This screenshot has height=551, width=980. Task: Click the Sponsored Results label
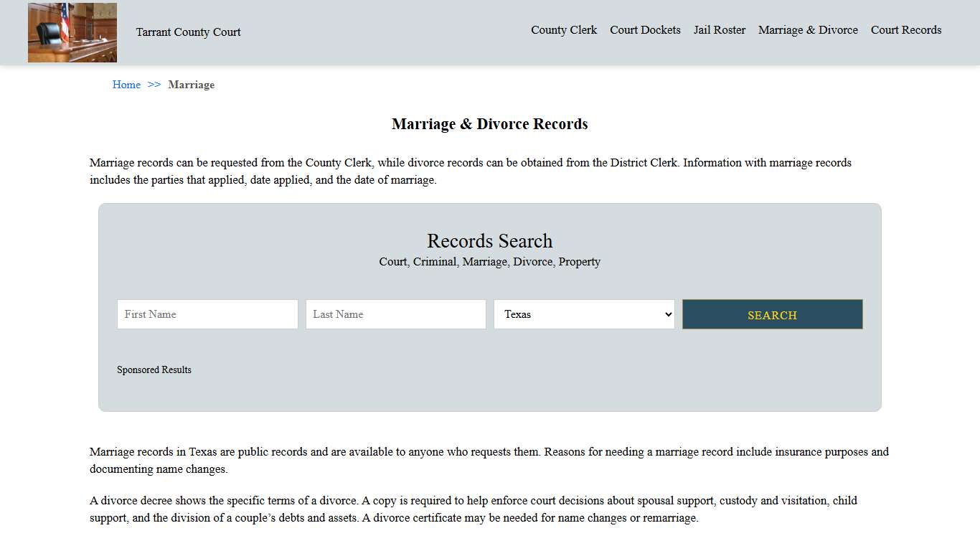tap(154, 370)
